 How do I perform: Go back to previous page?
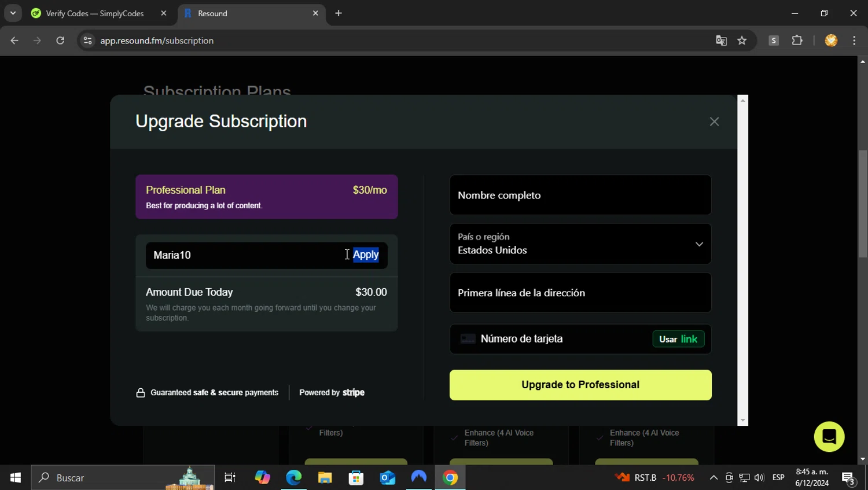14,40
